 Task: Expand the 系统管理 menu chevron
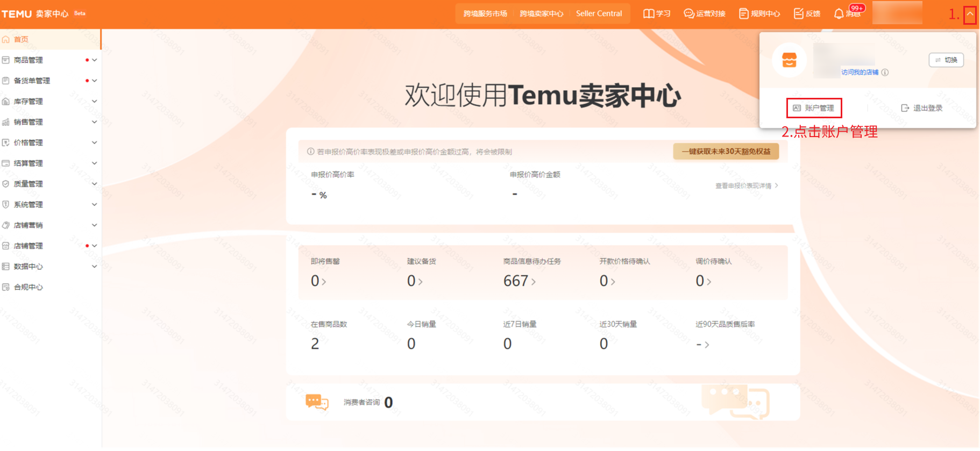click(x=95, y=204)
